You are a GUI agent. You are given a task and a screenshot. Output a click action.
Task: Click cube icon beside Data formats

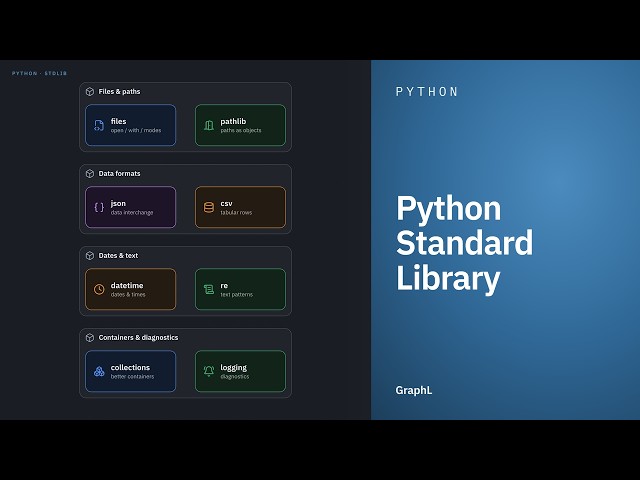point(90,174)
